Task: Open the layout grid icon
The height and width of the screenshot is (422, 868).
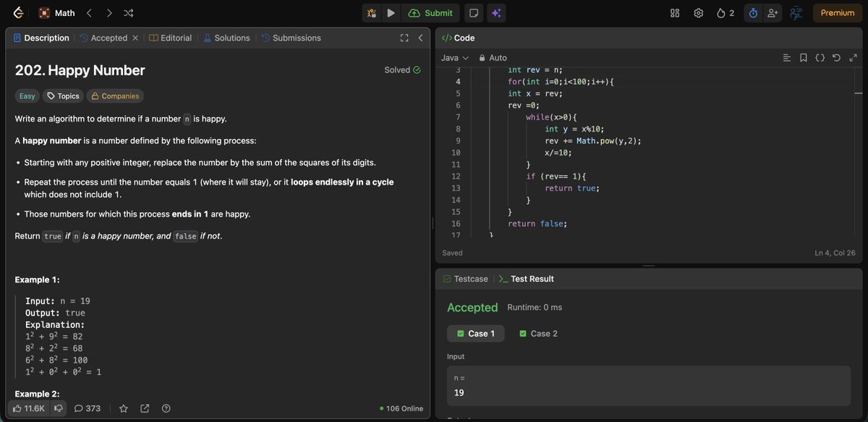Action: (675, 13)
